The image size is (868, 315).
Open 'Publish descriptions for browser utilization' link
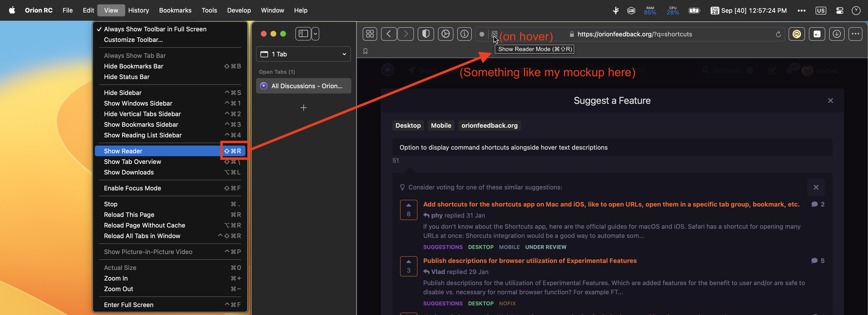tap(530, 261)
